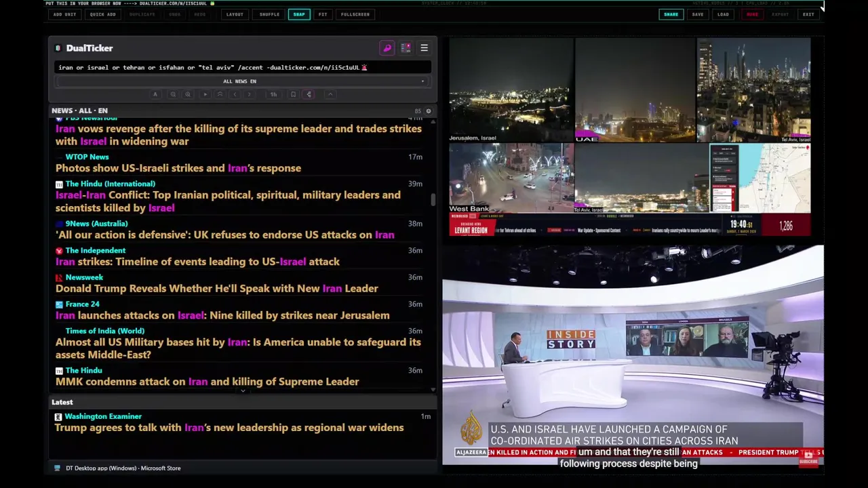
Task: Click the SHARE button
Action: 671,14
